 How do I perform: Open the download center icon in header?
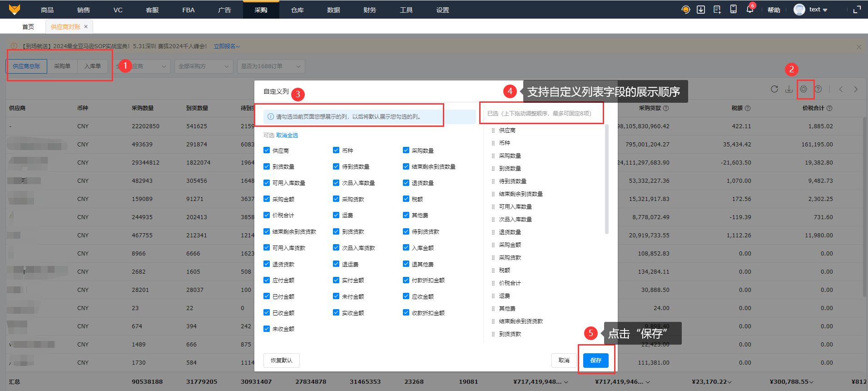pos(701,10)
